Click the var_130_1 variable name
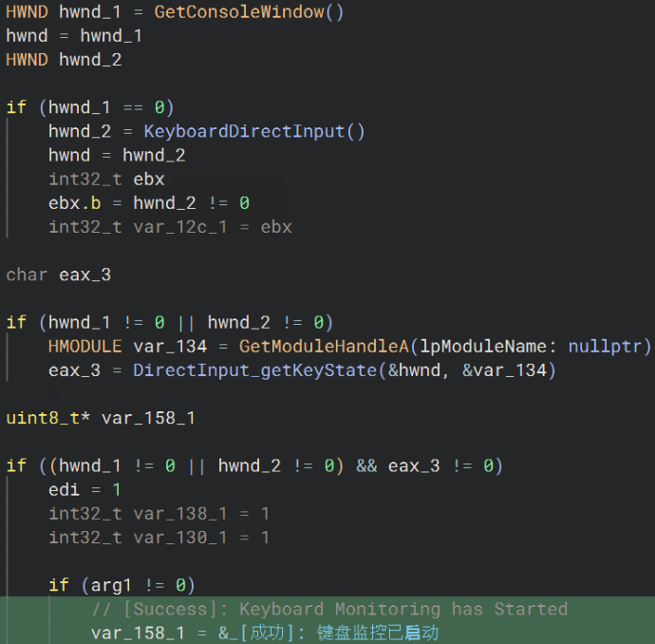This screenshot has height=644, width=655. (x=180, y=538)
